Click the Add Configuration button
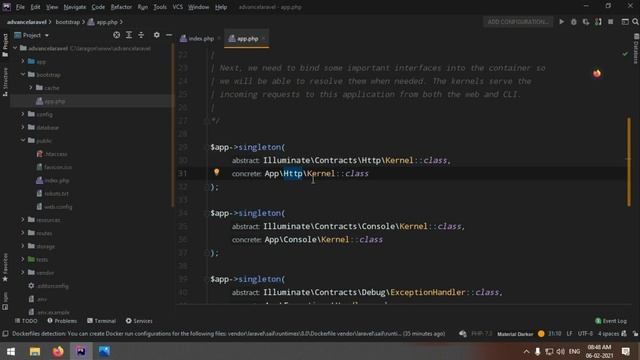 point(518,22)
